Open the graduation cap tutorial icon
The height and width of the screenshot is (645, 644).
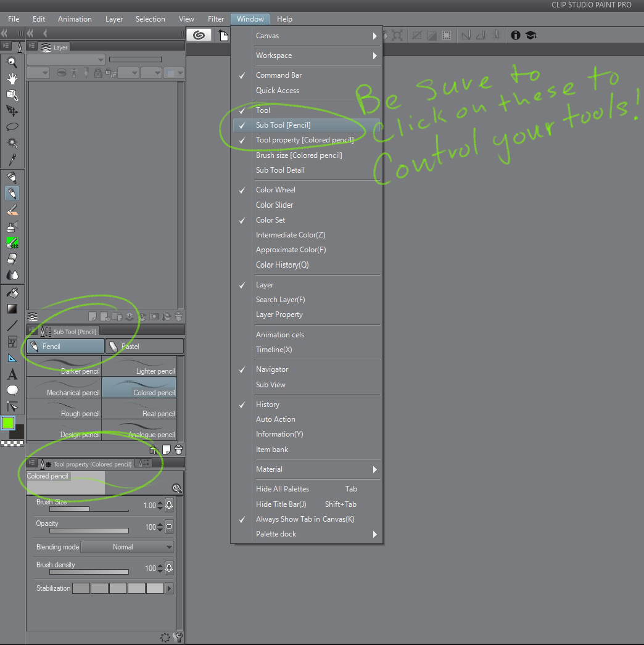coord(531,35)
